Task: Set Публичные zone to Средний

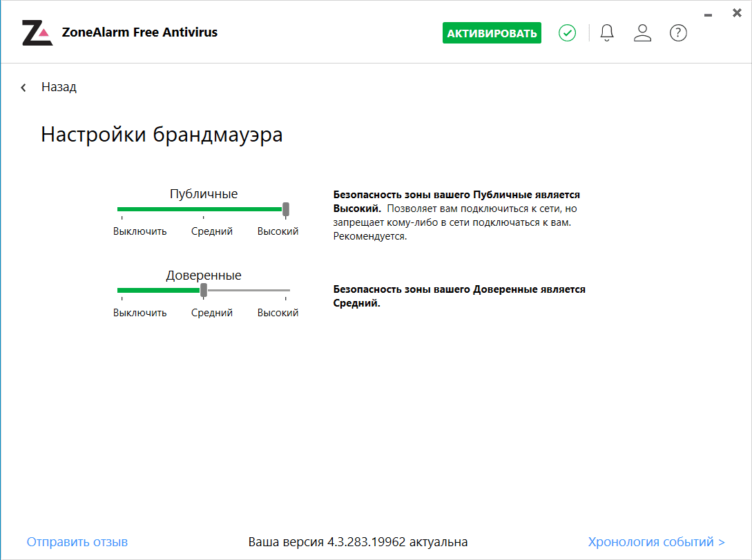Action: point(204,209)
